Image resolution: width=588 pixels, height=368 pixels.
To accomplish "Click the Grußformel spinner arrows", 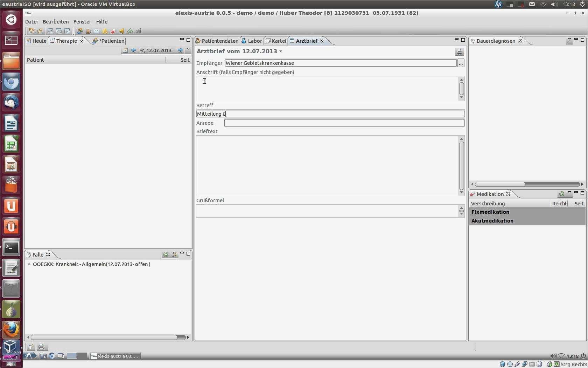I will (461, 211).
